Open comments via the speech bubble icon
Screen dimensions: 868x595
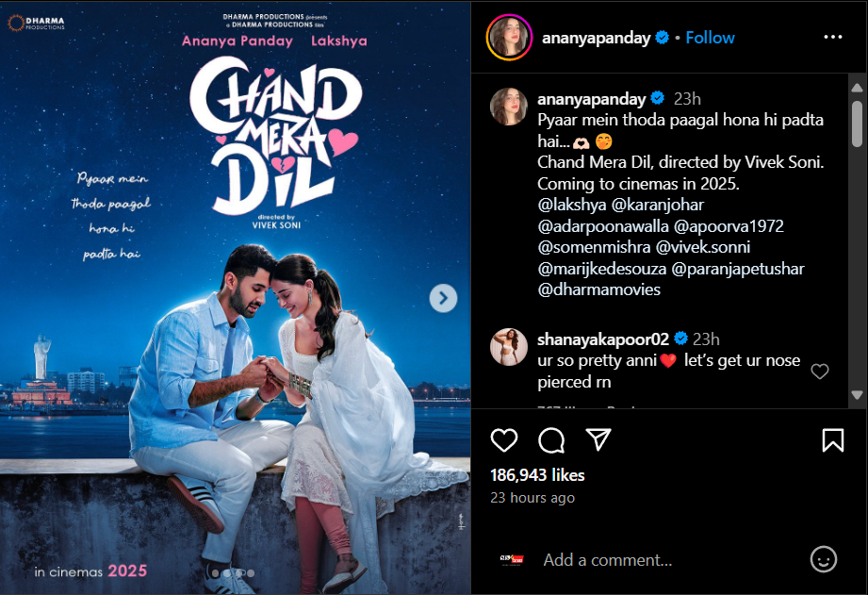tap(551, 440)
